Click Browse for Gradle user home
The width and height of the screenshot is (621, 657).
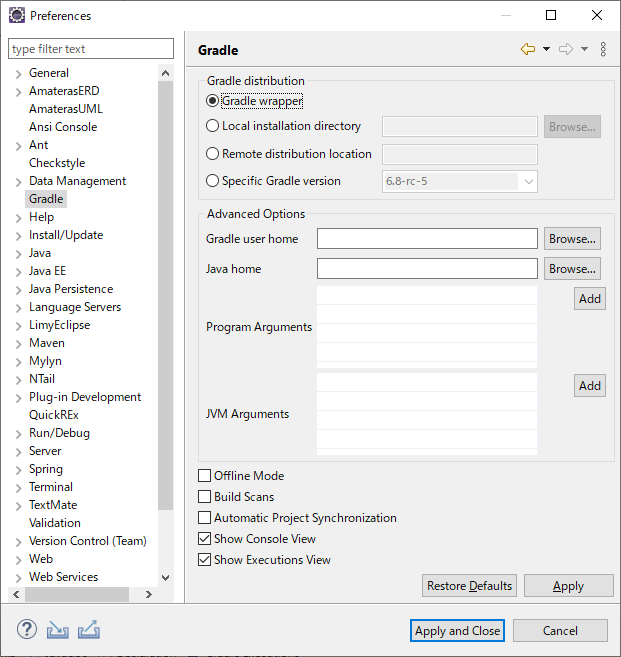coord(572,239)
